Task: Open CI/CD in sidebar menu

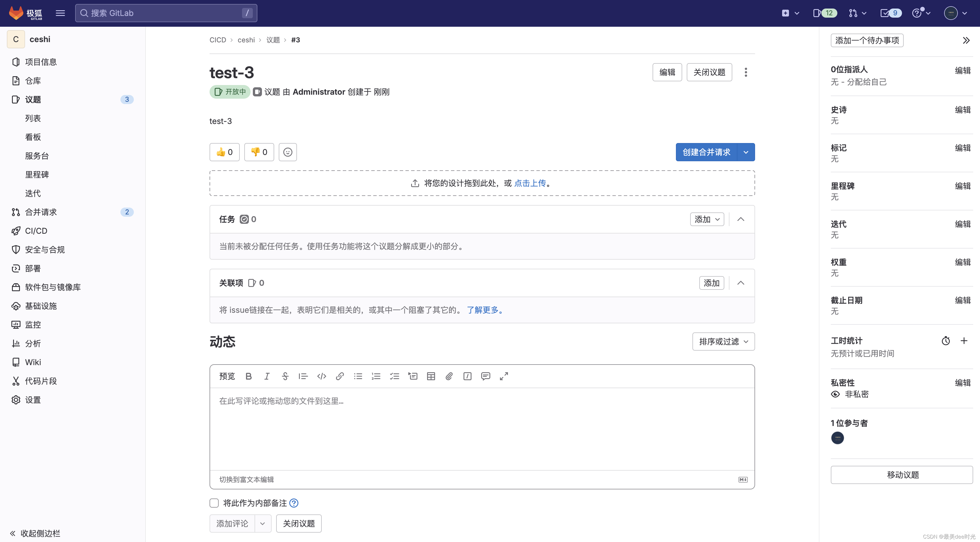Action: click(x=36, y=231)
